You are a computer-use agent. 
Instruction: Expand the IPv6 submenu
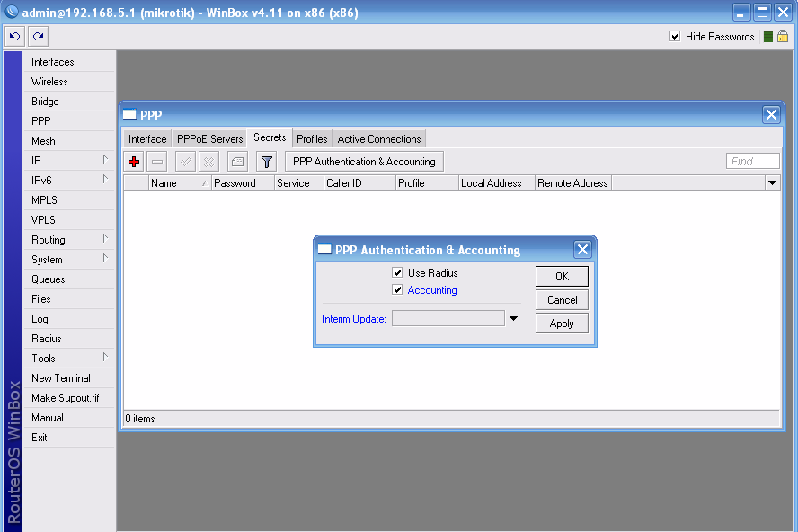[105, 180]
